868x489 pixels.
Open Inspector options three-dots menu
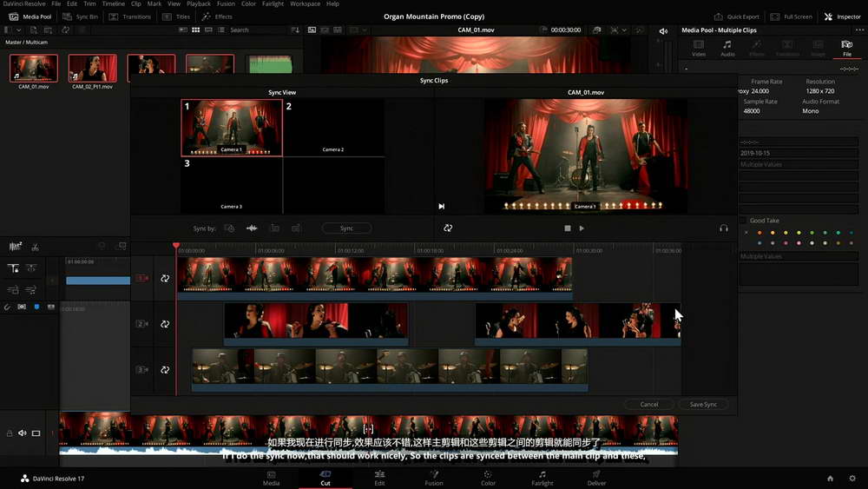coord(859,30)
